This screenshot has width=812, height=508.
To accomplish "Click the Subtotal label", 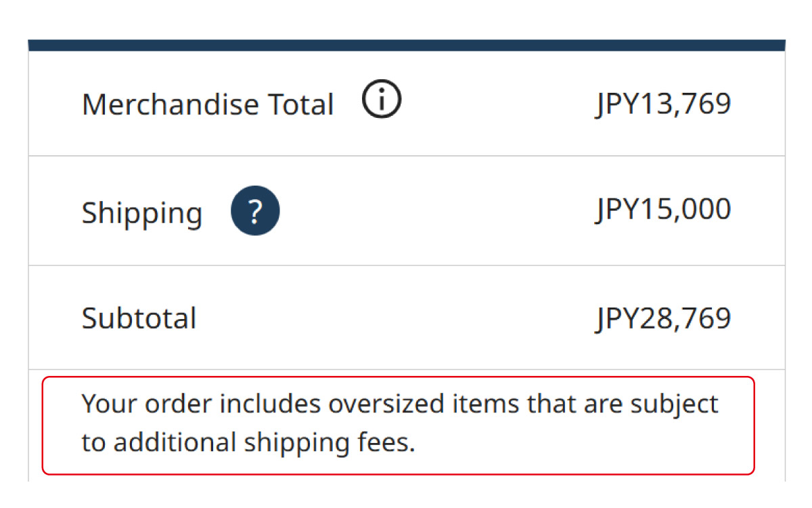I will 139,318.
